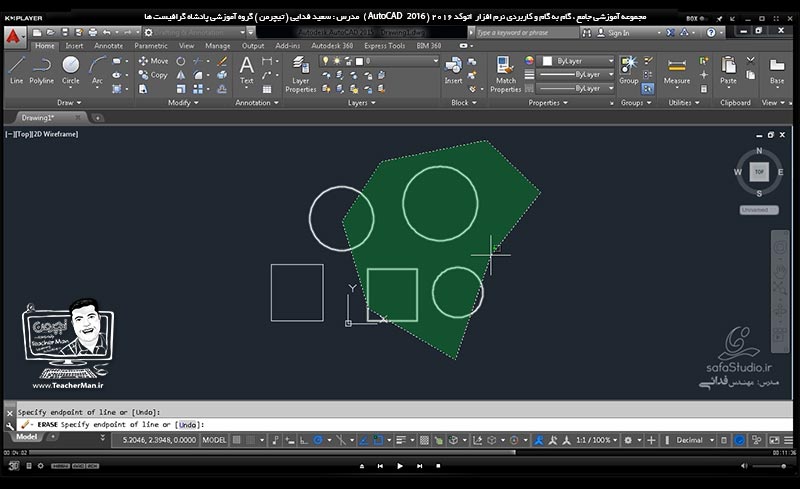Image resolution: width=800 pixels, height=489 pixels.
Task: Click the new drawing tab plus button
Action: coord(97,118)
